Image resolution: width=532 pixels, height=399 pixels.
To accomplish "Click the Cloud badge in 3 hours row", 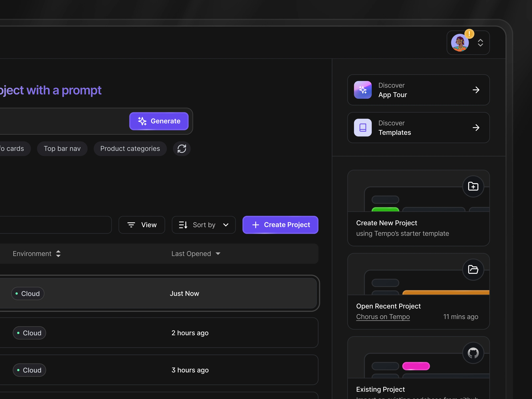I will coord(29,370).
